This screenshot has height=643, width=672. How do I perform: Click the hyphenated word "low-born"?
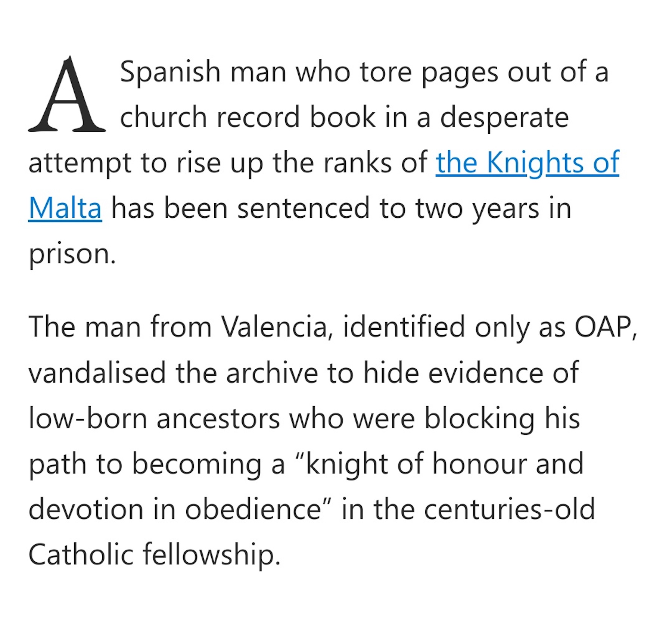(88, 418)
